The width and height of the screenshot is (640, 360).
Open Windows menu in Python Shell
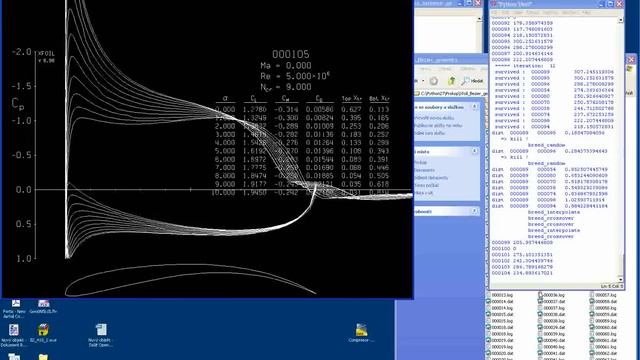(x=569, y=13)
